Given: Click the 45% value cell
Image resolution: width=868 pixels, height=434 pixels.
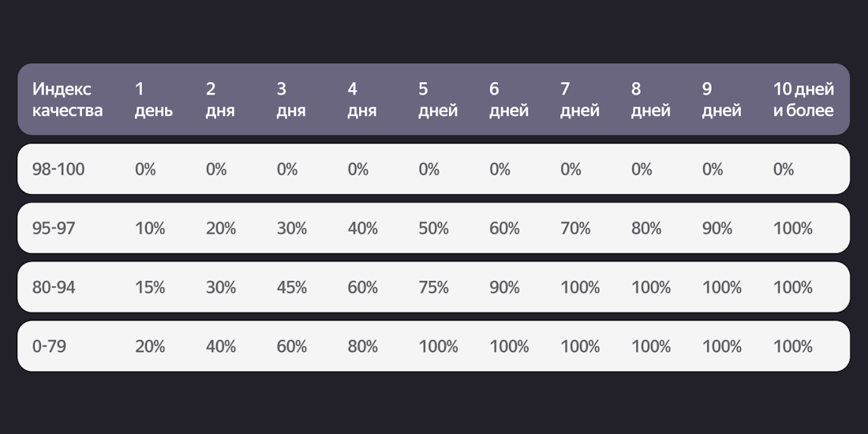Looking at the screenshot, I should coord(292,287).
